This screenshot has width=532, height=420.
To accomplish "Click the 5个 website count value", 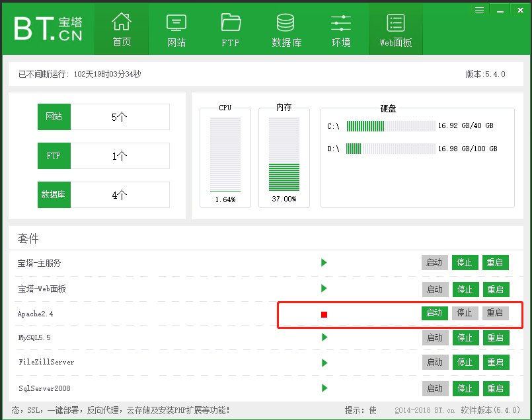I will tap(120, 118).
